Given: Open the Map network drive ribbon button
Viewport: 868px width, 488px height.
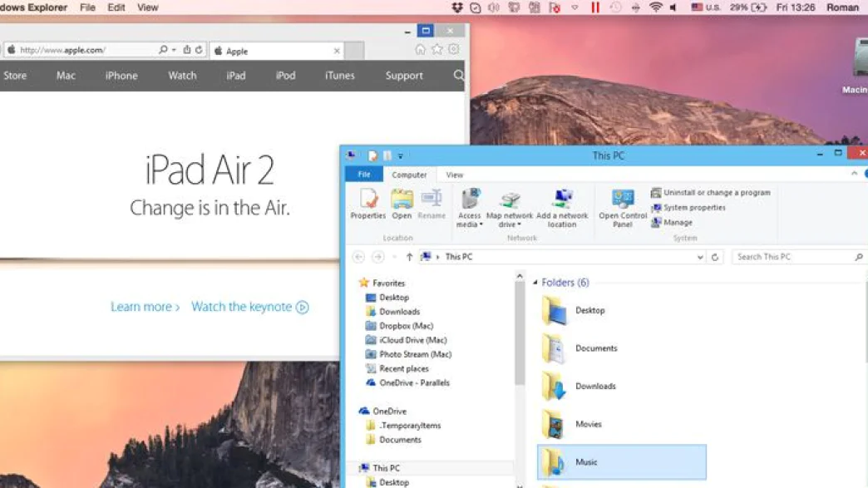Looking at the screenshot, I should 510,208.
